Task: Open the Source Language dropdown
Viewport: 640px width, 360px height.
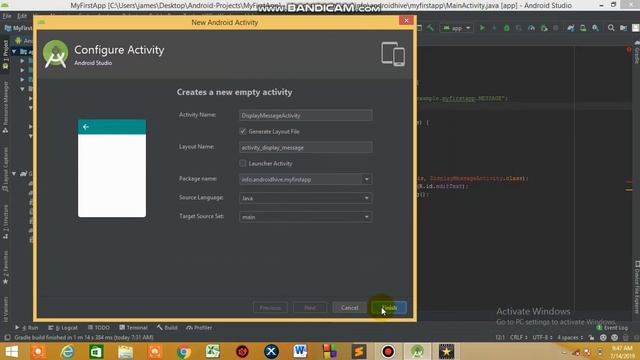Action: pos(305,198)
